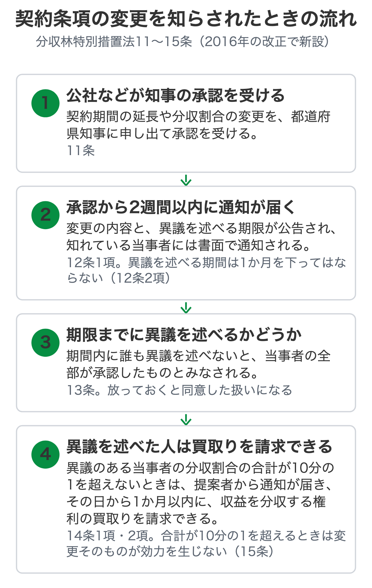The height and width of the screenshot is (588, 372).
Task: Click heading 公社などが知事の承認を受ける
Action: (175, 95)
